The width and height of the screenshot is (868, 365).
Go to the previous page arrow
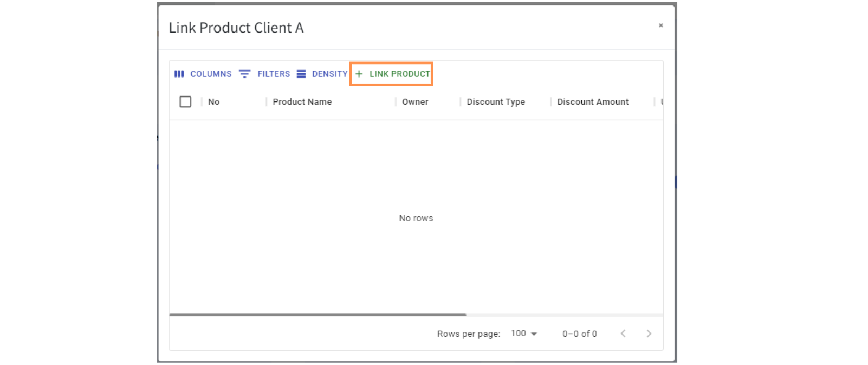click(x=623, y=334)
